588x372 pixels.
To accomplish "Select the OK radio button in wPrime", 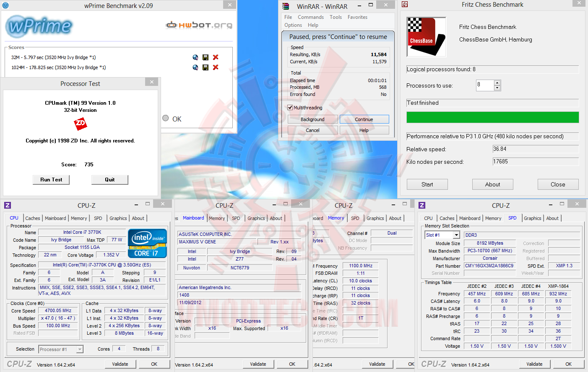I will pyautogui.click(x=166, y=119).
